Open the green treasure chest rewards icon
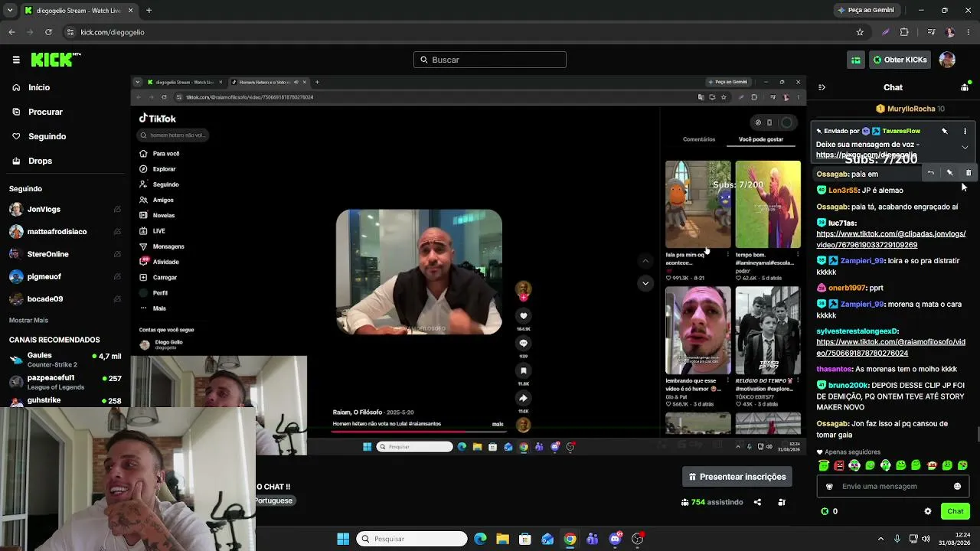Screen dimensions: 980x551 click(856, 60)
